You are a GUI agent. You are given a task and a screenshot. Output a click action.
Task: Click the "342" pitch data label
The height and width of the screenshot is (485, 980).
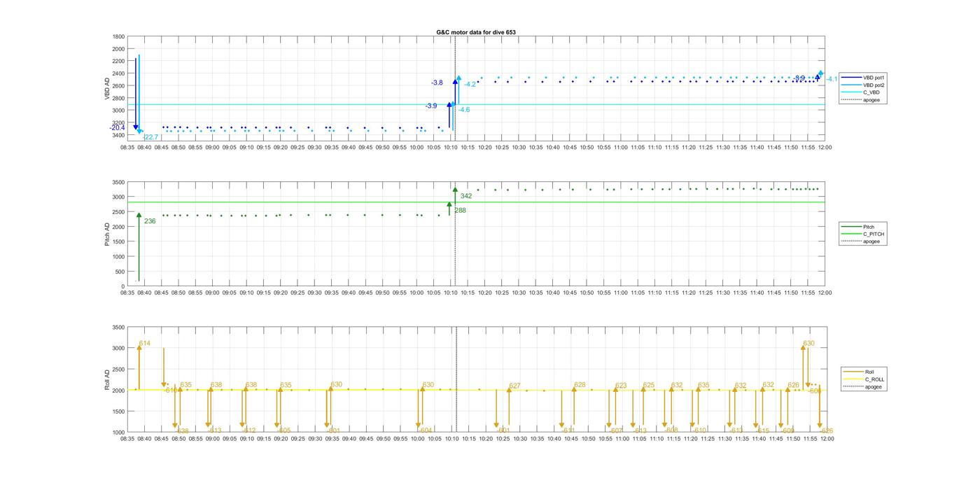(466, 196)
